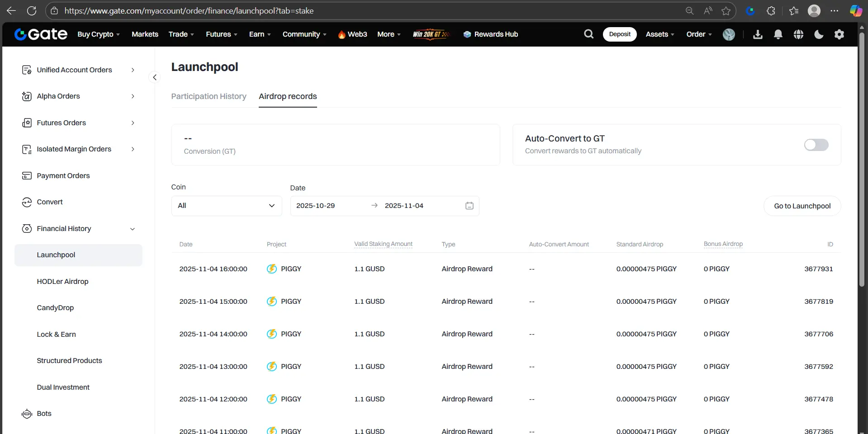Click the browser refresh button
Screen dimensions: 868x434
pos(32,11)
